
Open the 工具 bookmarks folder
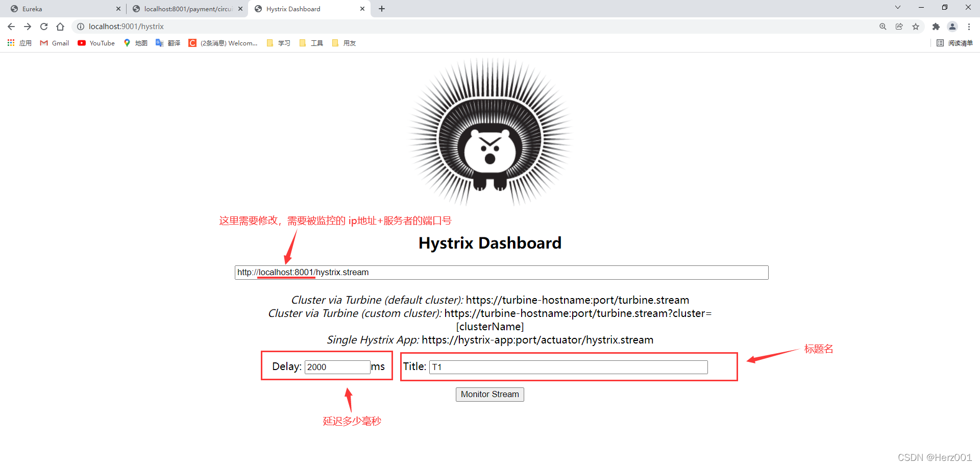coord(311,43)
